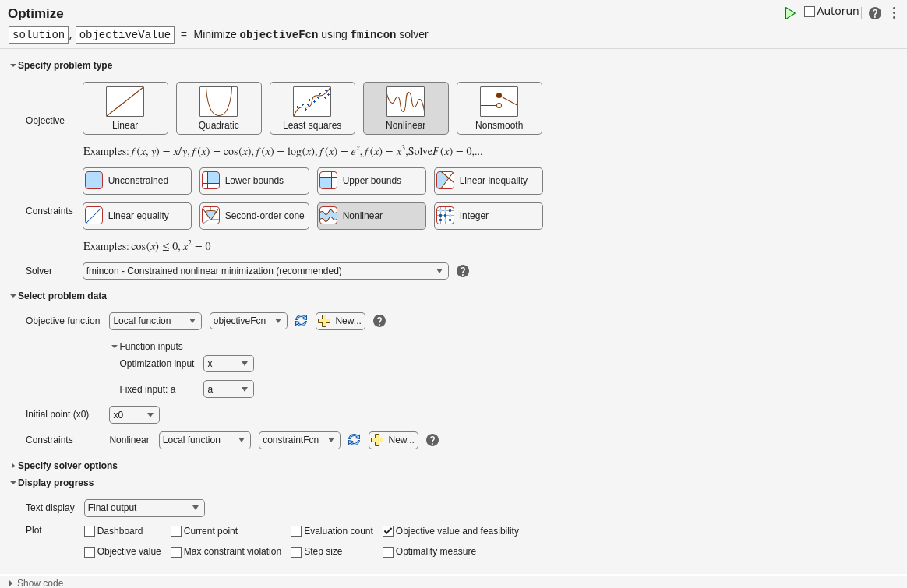This screenshot has height=588, width=907.
Task: Click New next to constraintFcn
Action: (393, 440)
